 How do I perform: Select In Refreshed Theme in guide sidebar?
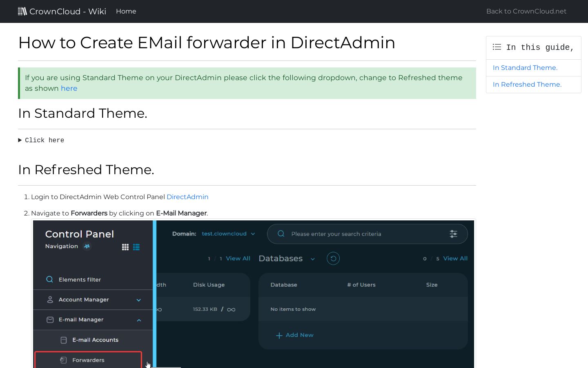(x=527, y=84)
